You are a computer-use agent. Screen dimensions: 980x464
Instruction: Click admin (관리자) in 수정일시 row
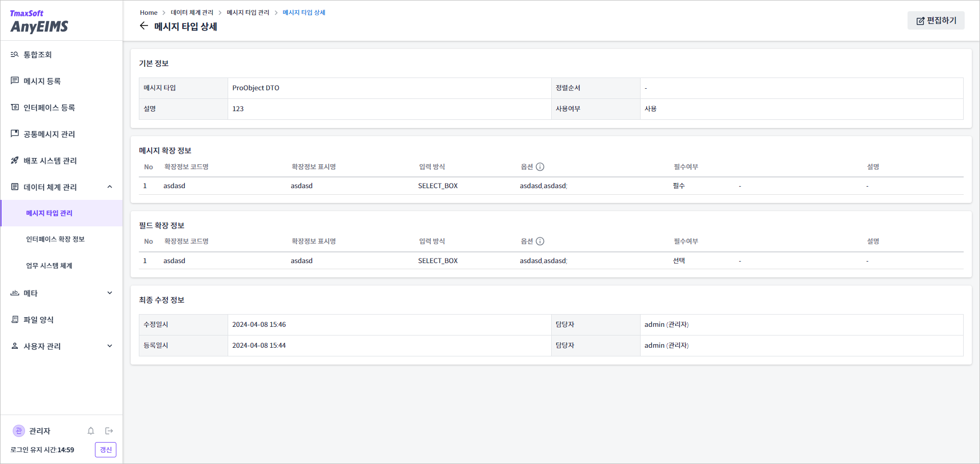coord(666,324)
